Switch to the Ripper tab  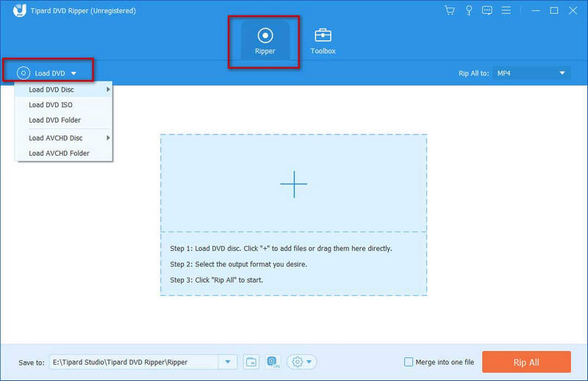pyautogui.click(x=265, y=41)
